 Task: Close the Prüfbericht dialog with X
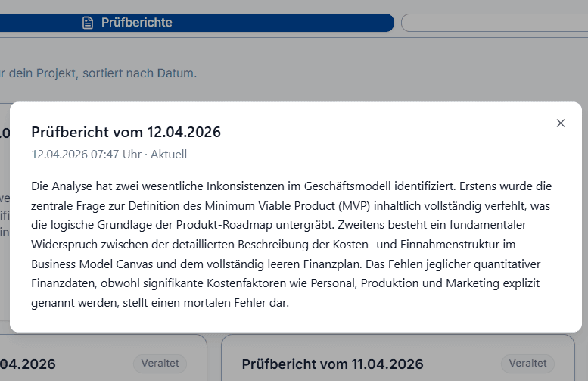click(x=560, y=123)
